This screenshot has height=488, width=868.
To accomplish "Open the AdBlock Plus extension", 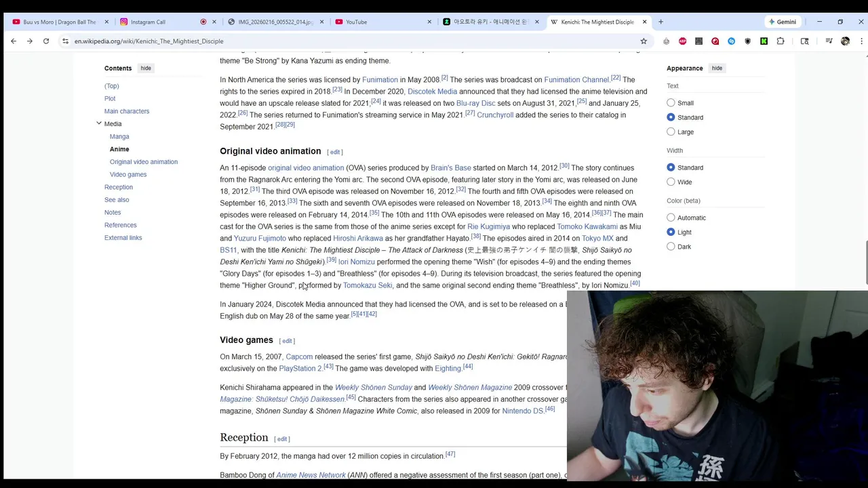I will (x=682, y=41).
